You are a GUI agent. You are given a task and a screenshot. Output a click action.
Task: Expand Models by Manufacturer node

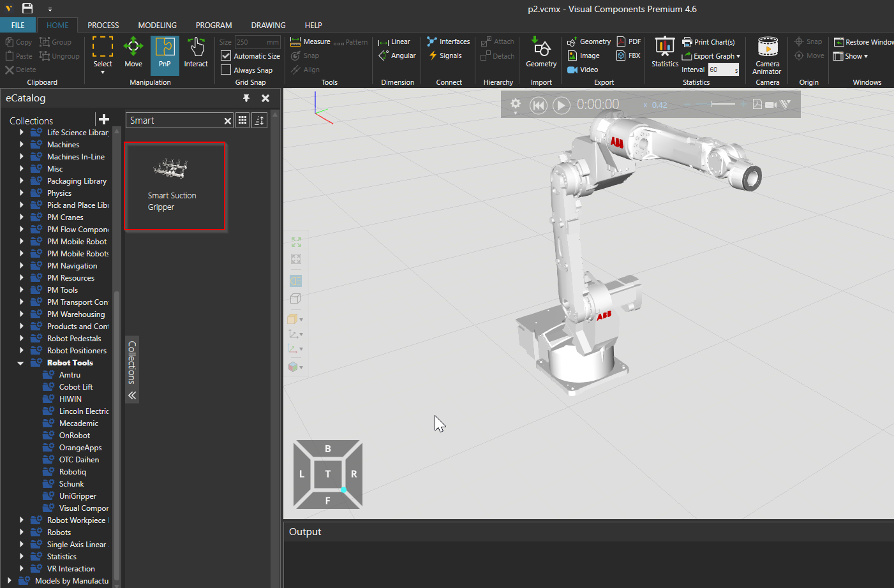[x=10, y=580]
